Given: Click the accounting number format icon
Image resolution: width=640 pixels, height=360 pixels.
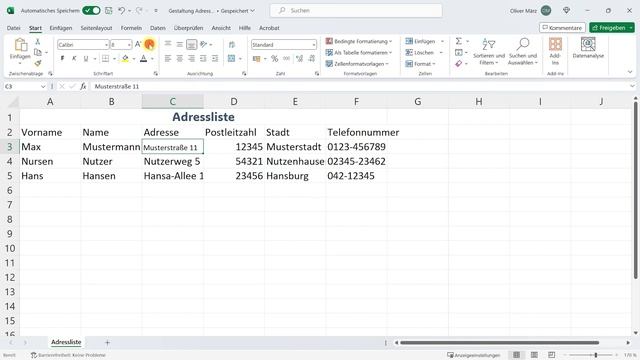Looking at the screenshot, I should click(256, 59).
